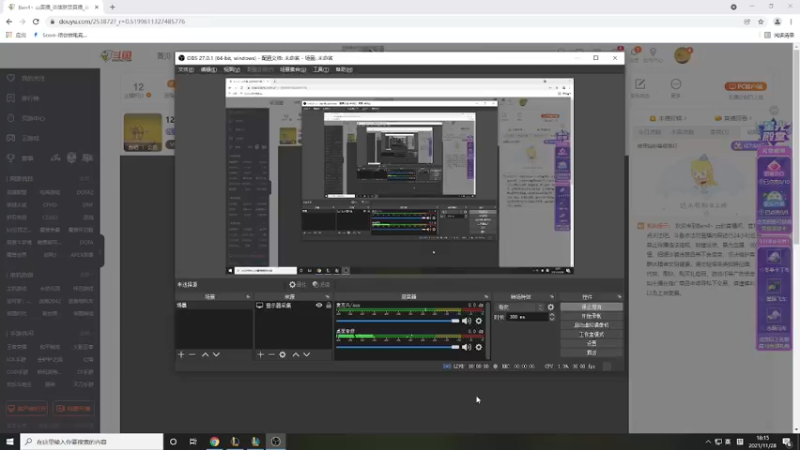This screenshot has width=800, height=450.
Task: Open scene transition properties gear
Action: coord(550,306)
